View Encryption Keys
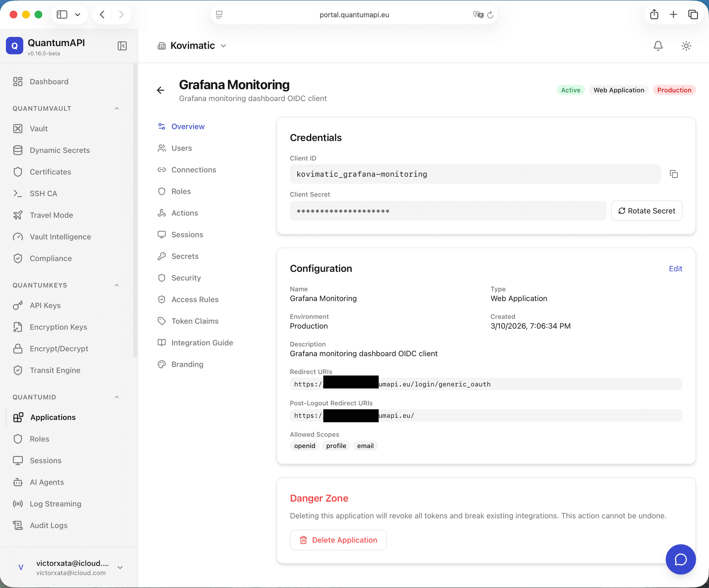Screen dimensions: 709x588 [x=58, y=327]
